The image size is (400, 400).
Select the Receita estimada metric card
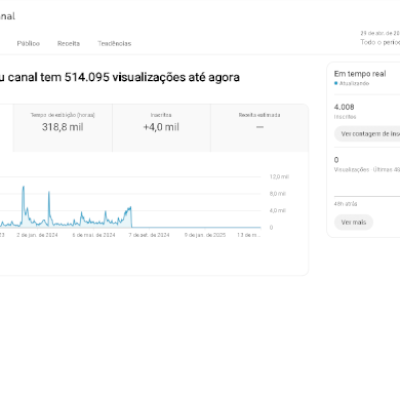click(x=260, y=128)
